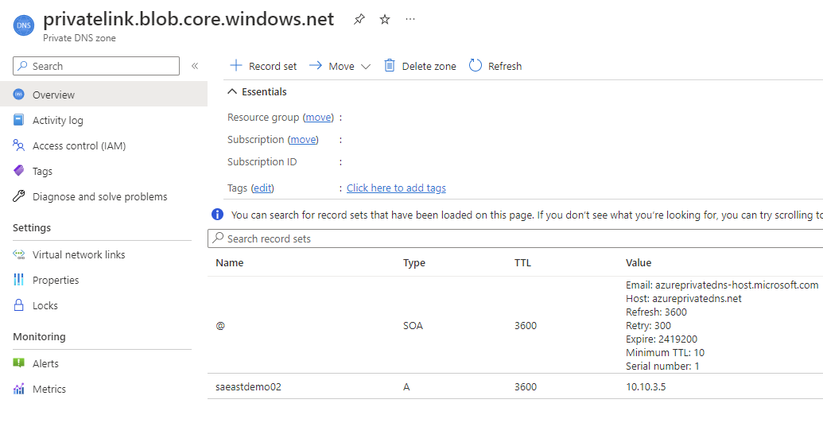Click the Settings section heading
Image resolution: width=823 pixels, height=434 pixels.
(32, 228)
